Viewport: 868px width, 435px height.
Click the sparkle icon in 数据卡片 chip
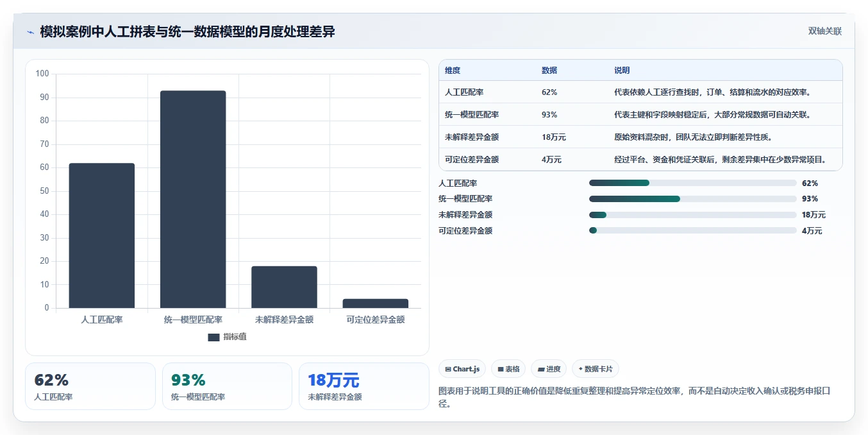(580, 369)
